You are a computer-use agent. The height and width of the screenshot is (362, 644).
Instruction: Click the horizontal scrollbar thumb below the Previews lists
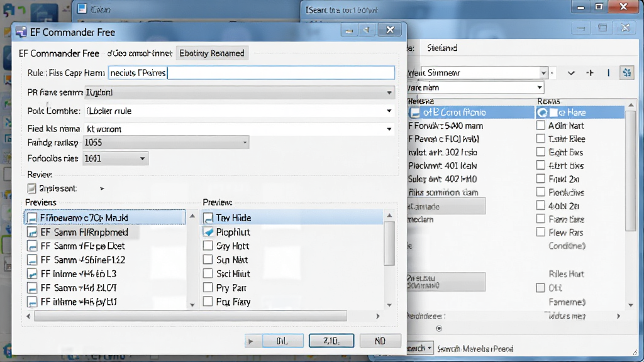click(191, 316)
